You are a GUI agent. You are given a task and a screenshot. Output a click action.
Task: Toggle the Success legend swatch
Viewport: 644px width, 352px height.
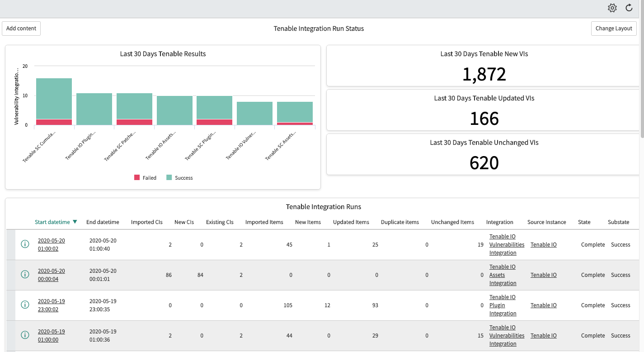(169, 178)
